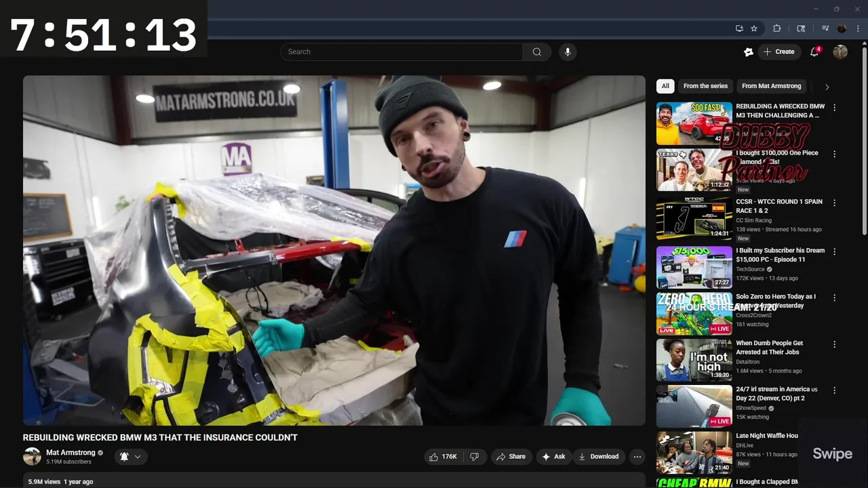This screenshot has width=868, height=488.
Task: Open the CCSR WTCC race thumbnail
Action: pyautogui.click(x=694, y=218)
